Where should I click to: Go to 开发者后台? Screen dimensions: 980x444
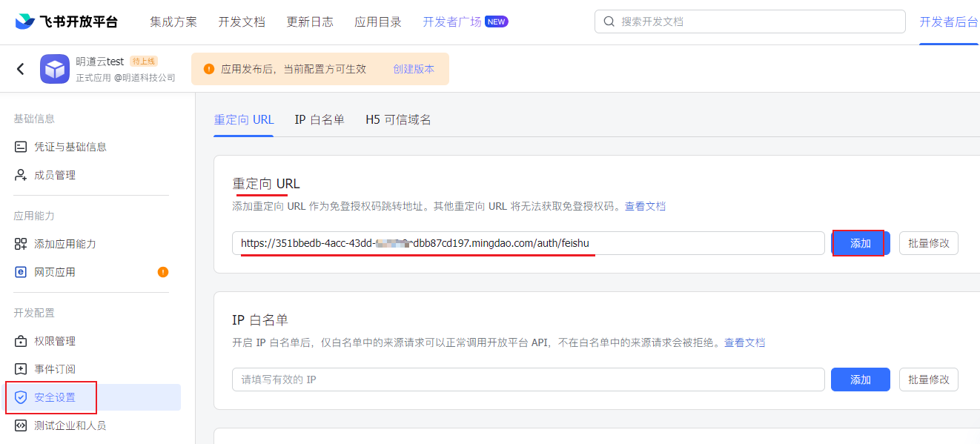[949, 21]
